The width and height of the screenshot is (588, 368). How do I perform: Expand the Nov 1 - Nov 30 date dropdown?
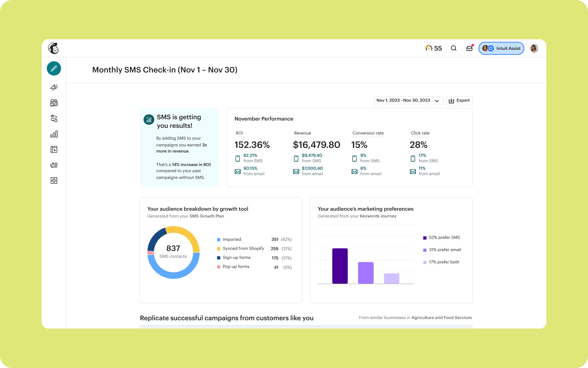[408, 101]
